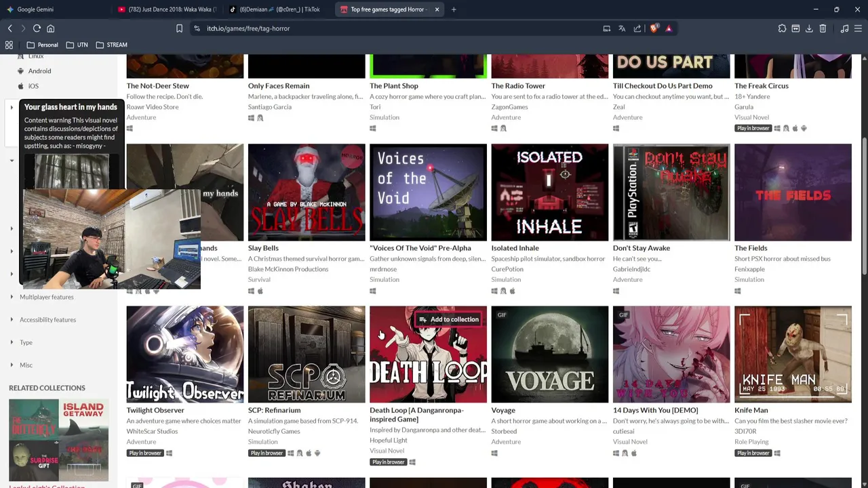Screen dimensions: 868x488
Task: Click Windows icon under Don't Stay Awake
Action: click(616, 291)
